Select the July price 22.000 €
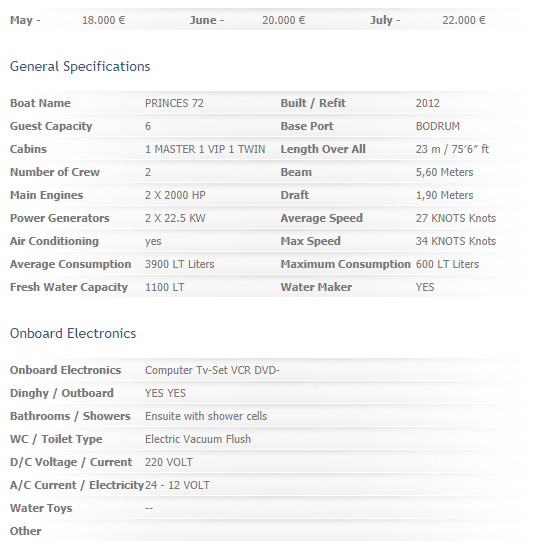The height and width of the screenshot is (541, 547). (464, 20)
